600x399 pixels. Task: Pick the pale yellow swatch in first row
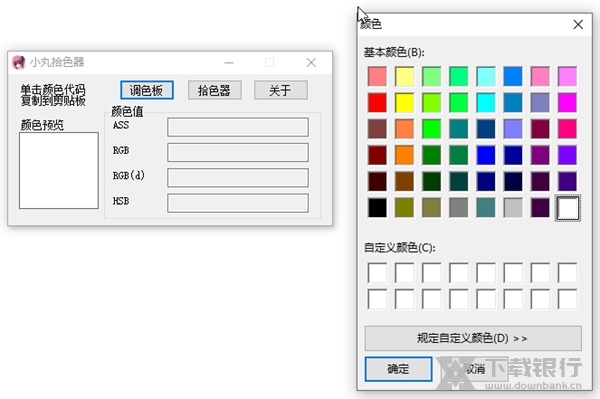tap(404, 76)
